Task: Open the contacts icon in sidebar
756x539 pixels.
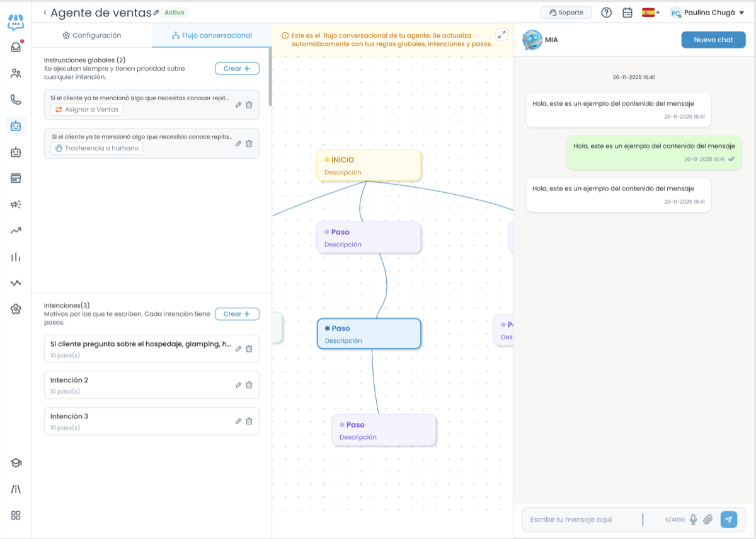Action: (16, 73)
